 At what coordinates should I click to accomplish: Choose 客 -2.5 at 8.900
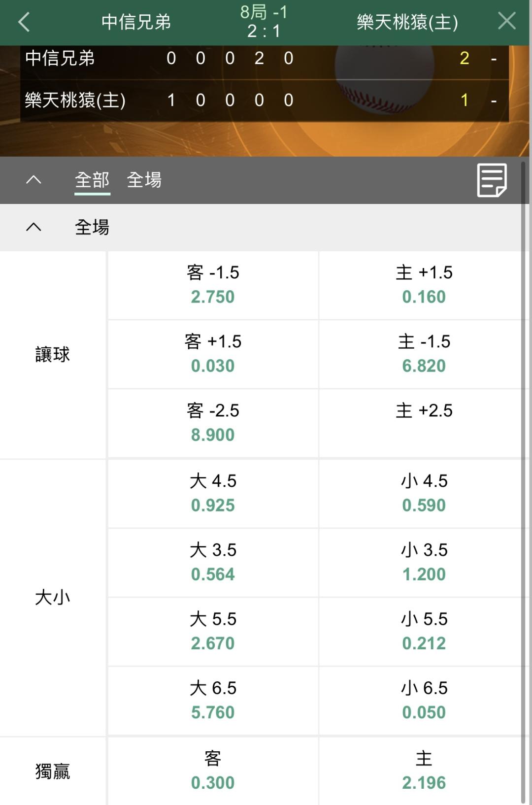click(213, 423)
